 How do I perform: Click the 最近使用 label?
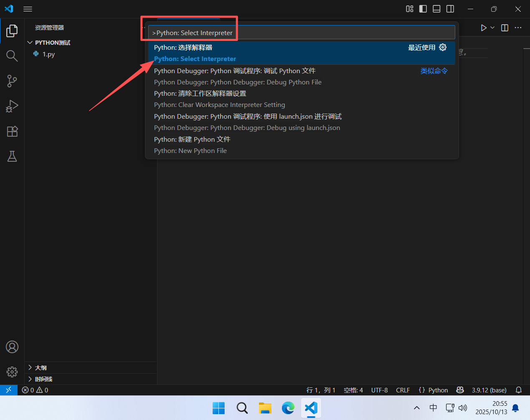(x=422, y=48)
